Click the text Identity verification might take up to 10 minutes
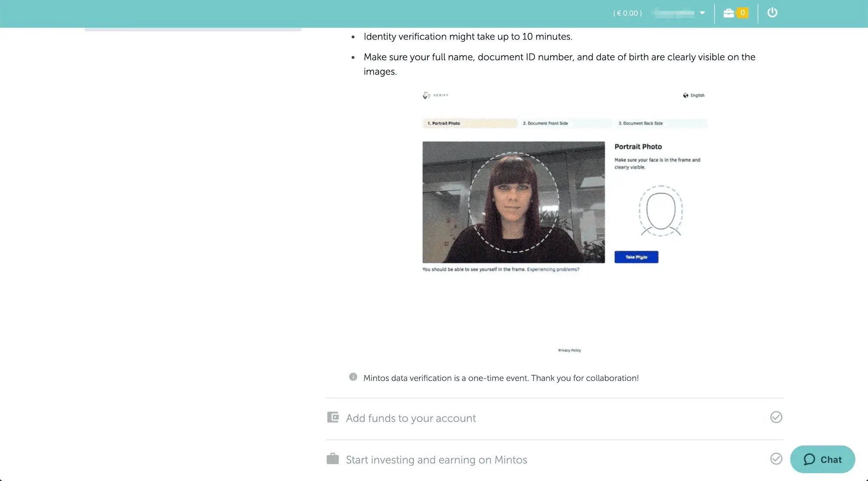868x481 pixels. coord(468,36)
